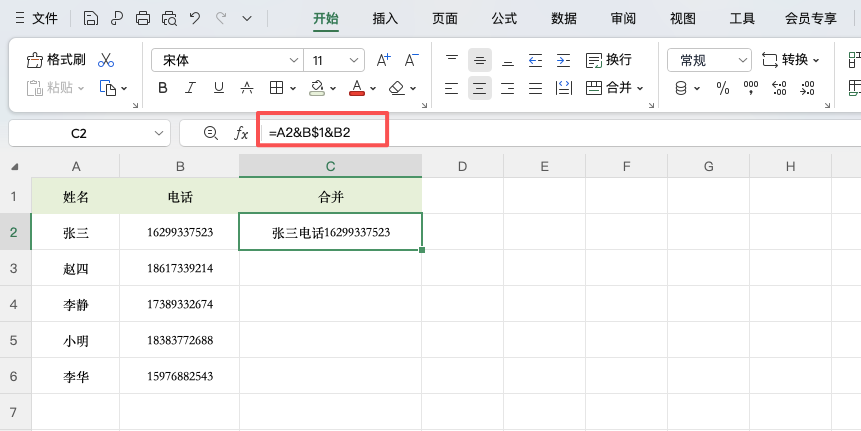Screen dimensions: 861x431
Task: Center text horizontally
Action: [480, 88]
